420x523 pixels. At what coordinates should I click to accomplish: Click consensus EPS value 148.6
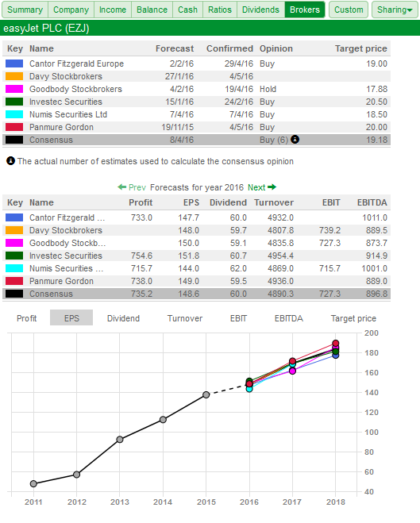(188, 294)
